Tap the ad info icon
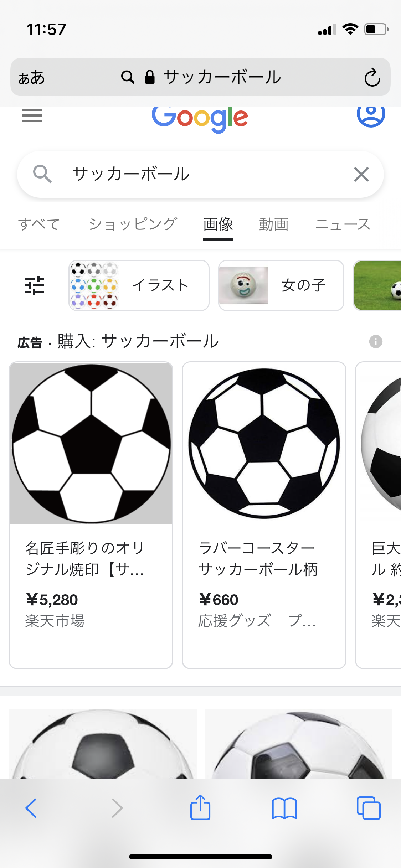The image size is (401, 868). (376, 342)
